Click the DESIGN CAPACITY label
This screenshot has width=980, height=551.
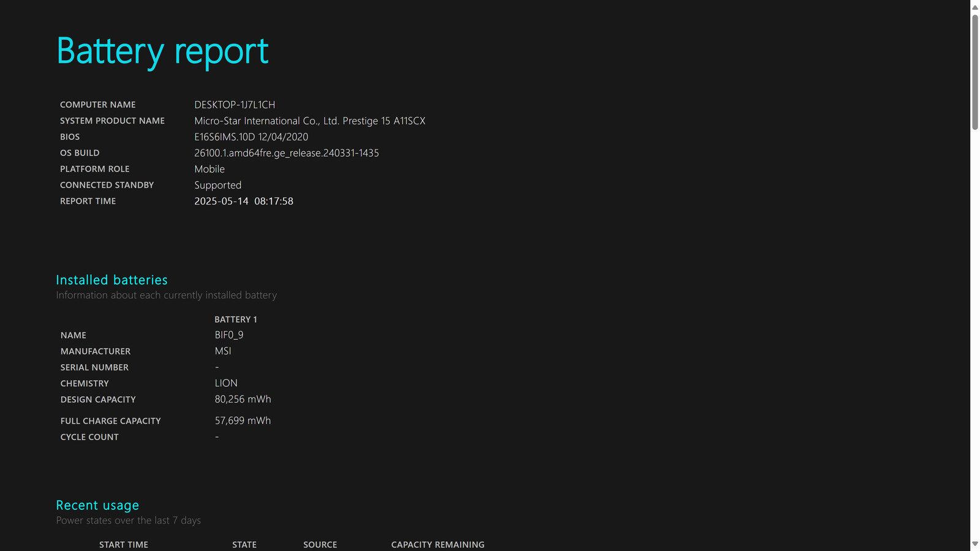pos(98,399)
